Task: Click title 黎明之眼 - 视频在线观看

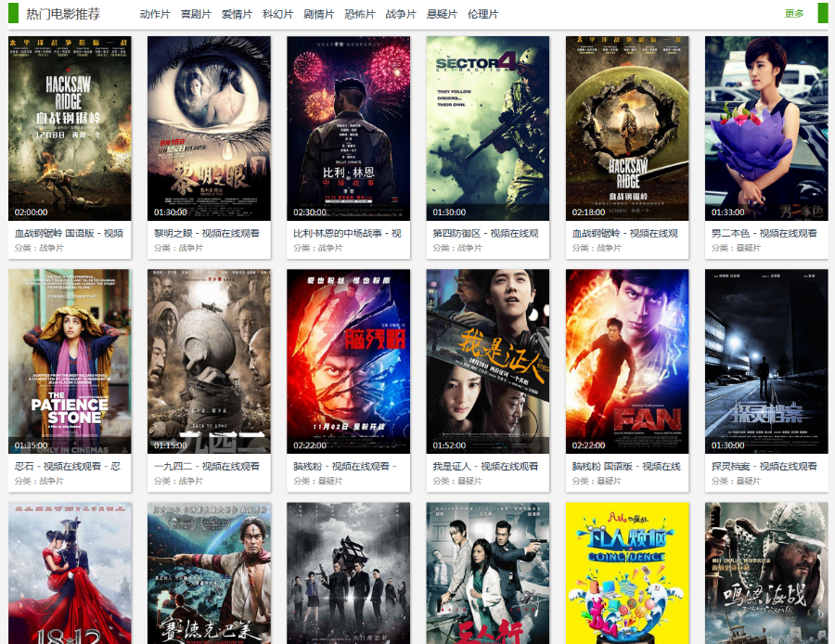Action: (x=207, y=233)
